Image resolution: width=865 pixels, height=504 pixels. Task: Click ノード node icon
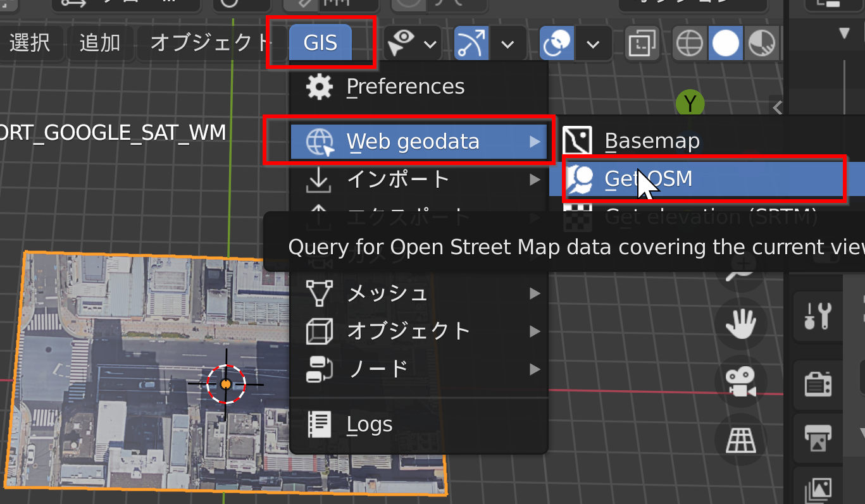[319, 368]
